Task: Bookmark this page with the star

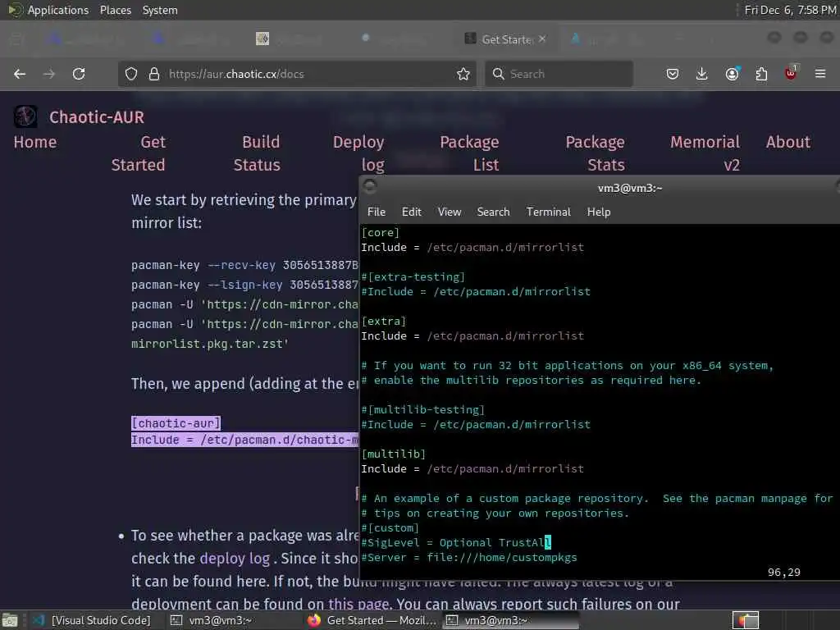Action: (x=463, y=74)
